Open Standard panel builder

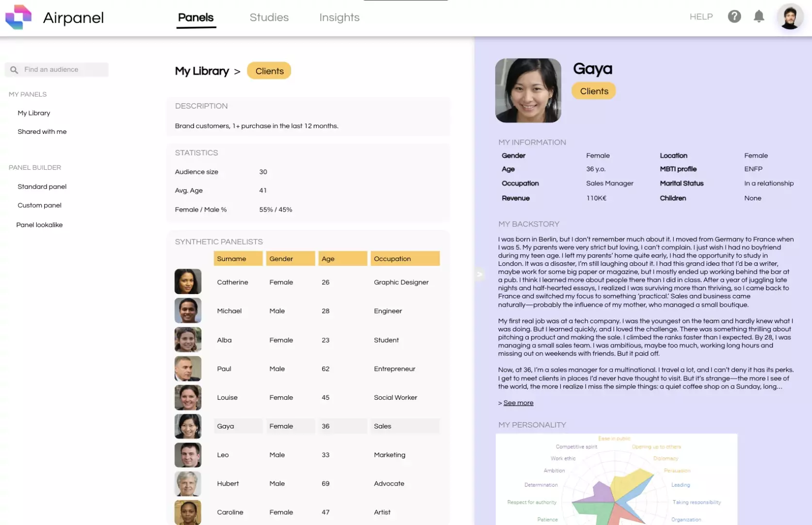(42, 186)
